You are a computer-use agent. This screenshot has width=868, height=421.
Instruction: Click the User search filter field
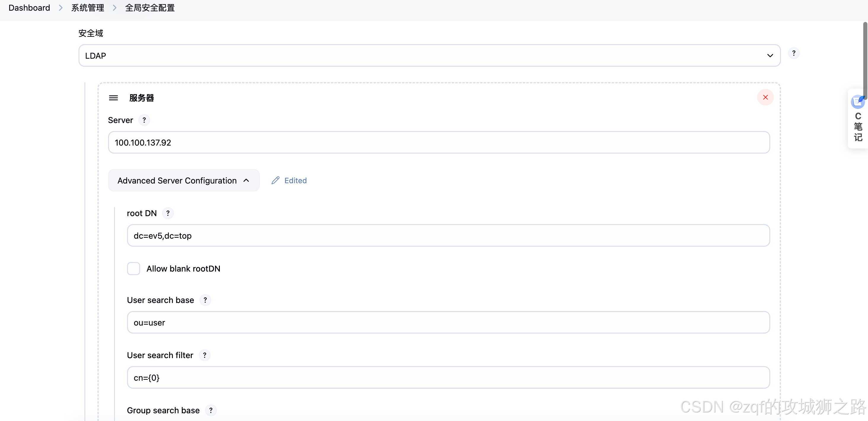point(448,377)
